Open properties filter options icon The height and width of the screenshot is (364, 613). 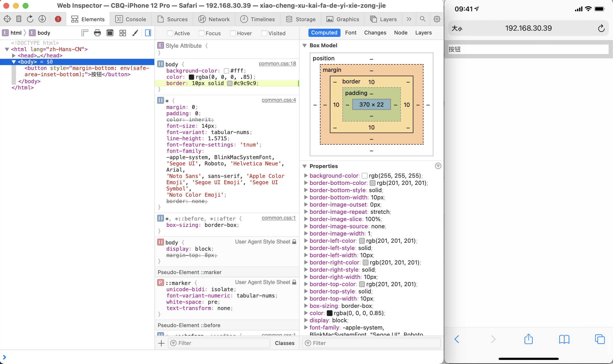point(438,166)
